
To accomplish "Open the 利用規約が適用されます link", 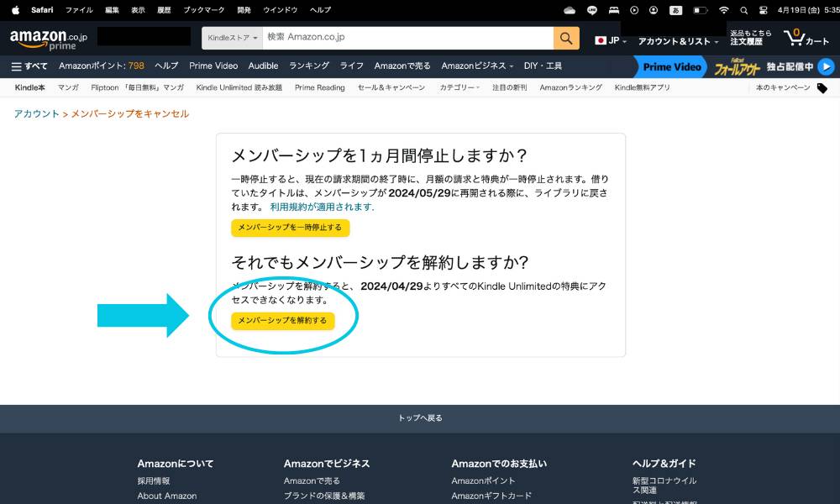I will 322,207.
